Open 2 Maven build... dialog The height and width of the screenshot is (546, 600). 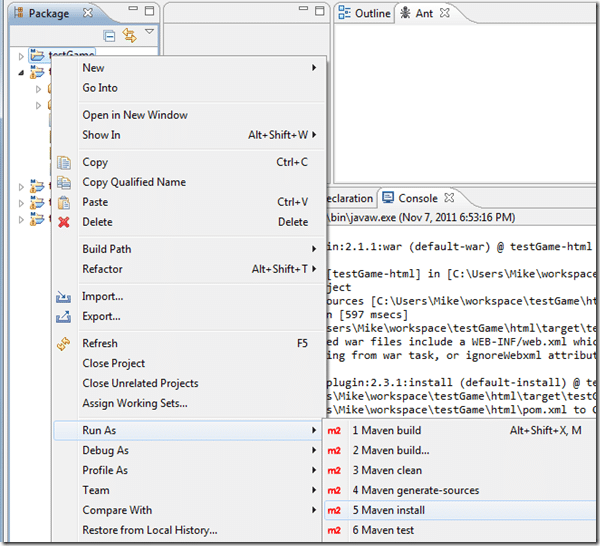[461, 450]
